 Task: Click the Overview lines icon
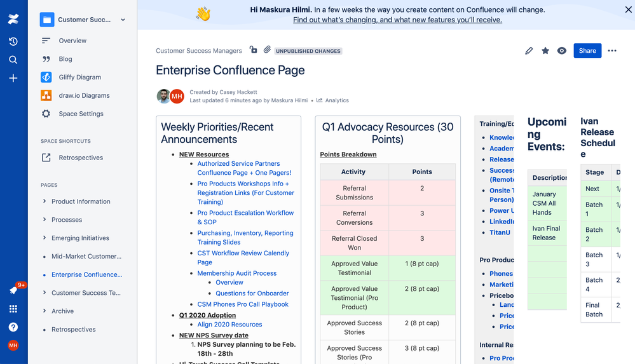46,41
